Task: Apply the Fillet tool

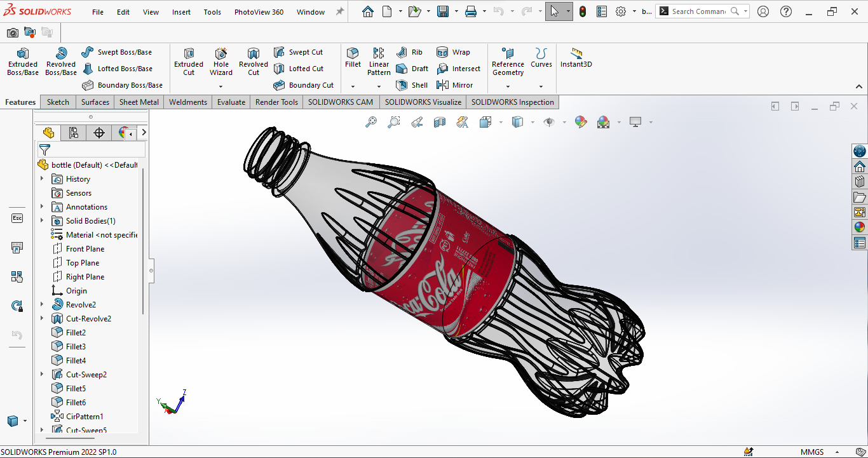Action: (x=353, y=58)
